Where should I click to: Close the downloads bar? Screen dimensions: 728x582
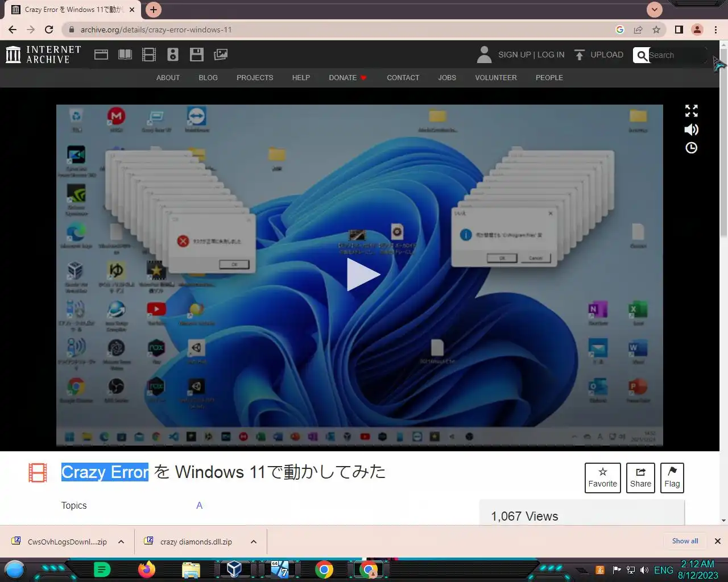click(718, 541)
